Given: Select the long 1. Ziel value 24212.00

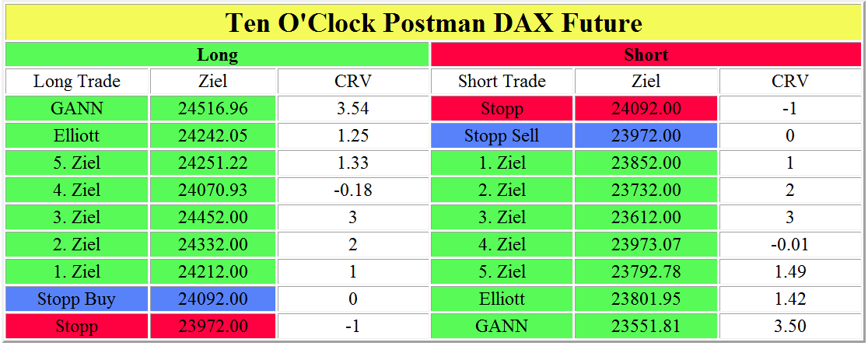Looking at the screenshot, I should tap(212, 271).
